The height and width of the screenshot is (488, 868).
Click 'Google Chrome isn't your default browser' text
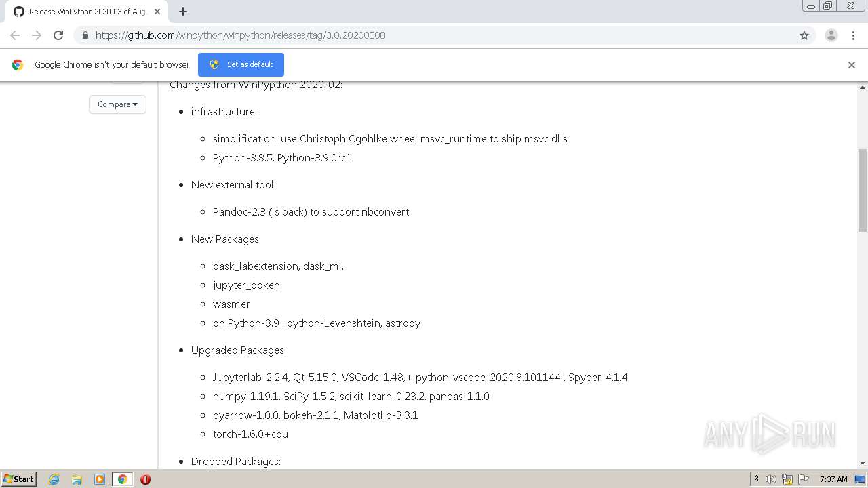point(112,64)
